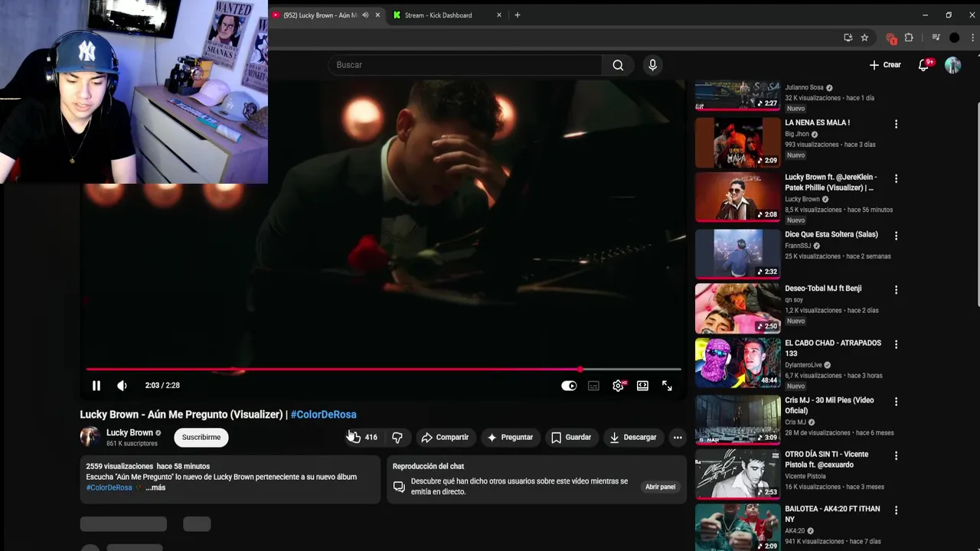Image resolution: width=980 pixels, height=551 pixels.
Task: Click the #ColorDeRosa hashtag in title
Action: coord(323,414)
